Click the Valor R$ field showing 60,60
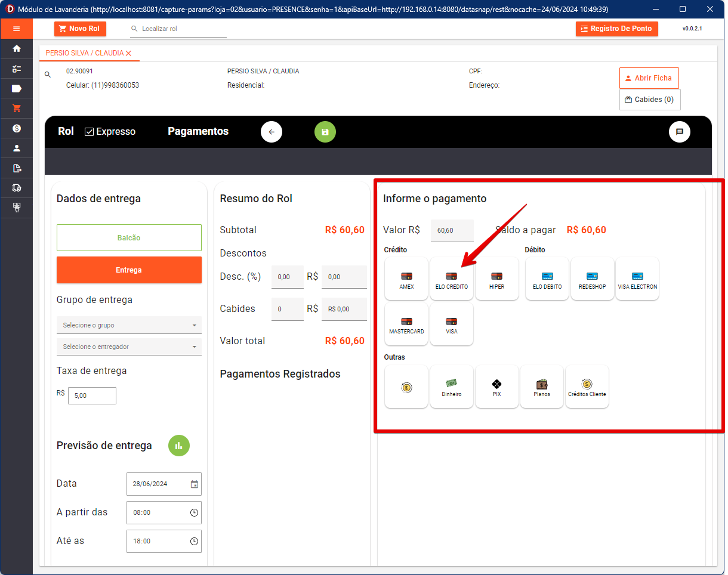Screen dimensions: 728x575 point(452,230)
